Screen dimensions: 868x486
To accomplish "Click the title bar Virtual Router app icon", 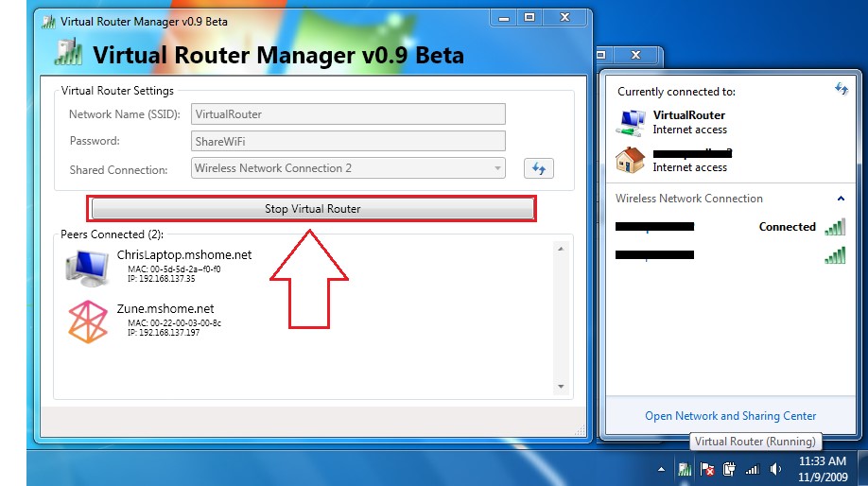I will point(49,22).
